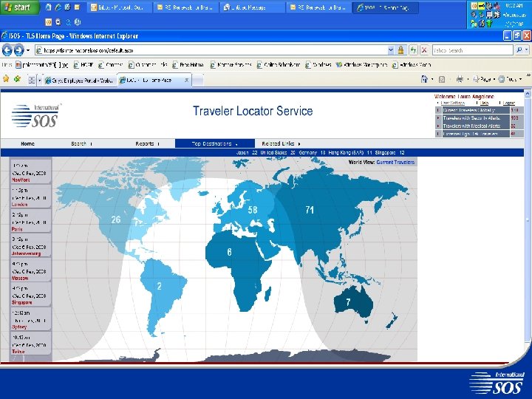Expand Travelers with Medical Alerts row arrow
The width and height of the screenshot is (532, 399).
438,126
